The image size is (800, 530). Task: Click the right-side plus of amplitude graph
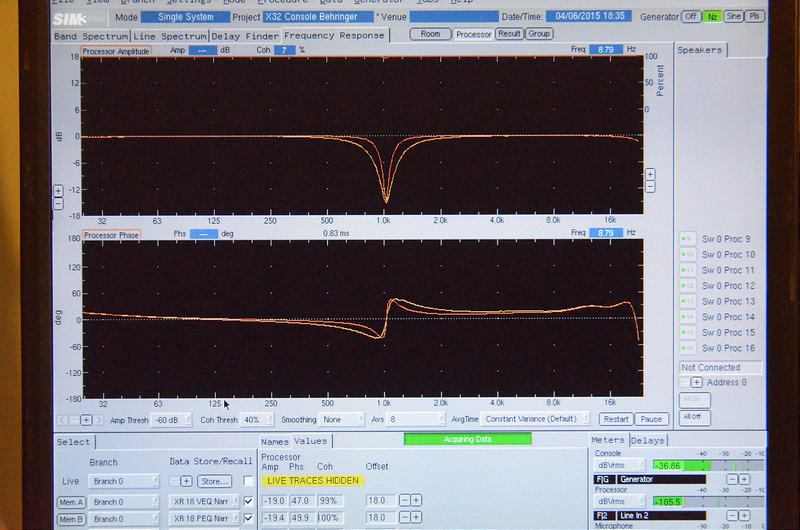pyautogui.click(x=650, y=174)
